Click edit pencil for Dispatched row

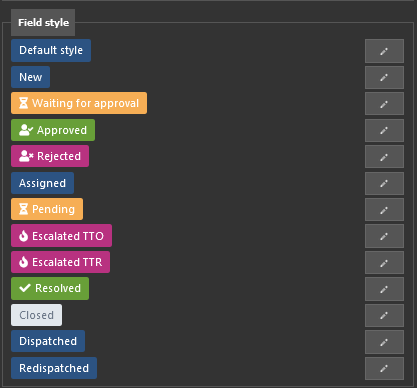(x=384, y=342)
